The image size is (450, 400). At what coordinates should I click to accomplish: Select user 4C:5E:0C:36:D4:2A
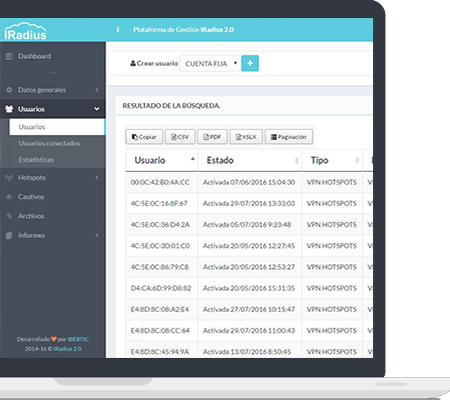(160, 225)
